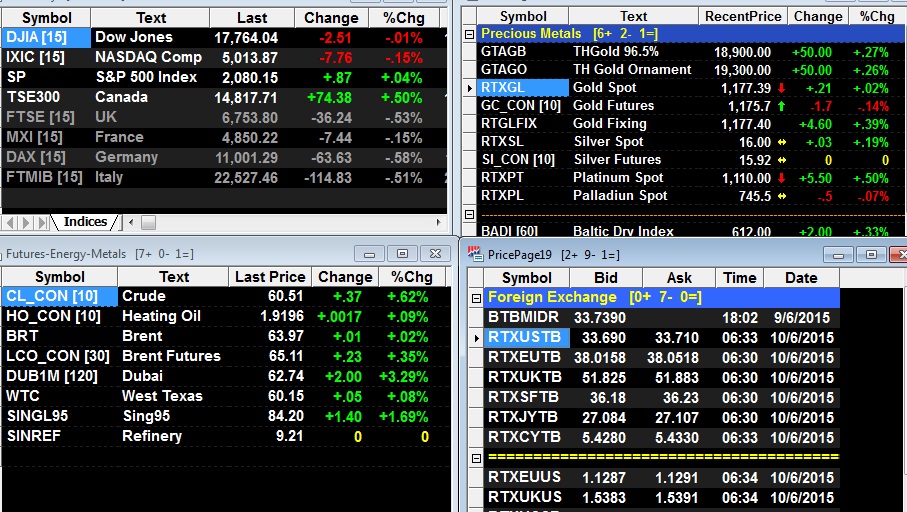Maximize the PricePage19 window
Image resolution: width=907 pixels, height=512 pixels.
(871, 255)
